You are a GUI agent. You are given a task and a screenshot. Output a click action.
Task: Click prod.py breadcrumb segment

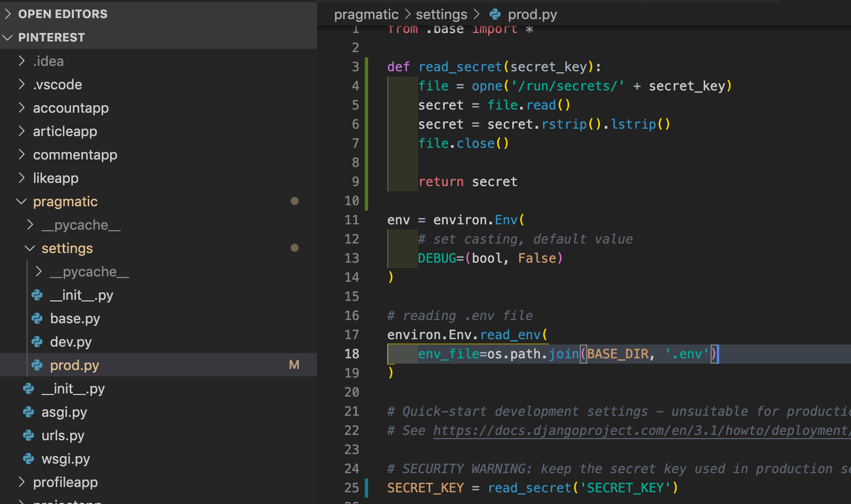click(532, 14)
